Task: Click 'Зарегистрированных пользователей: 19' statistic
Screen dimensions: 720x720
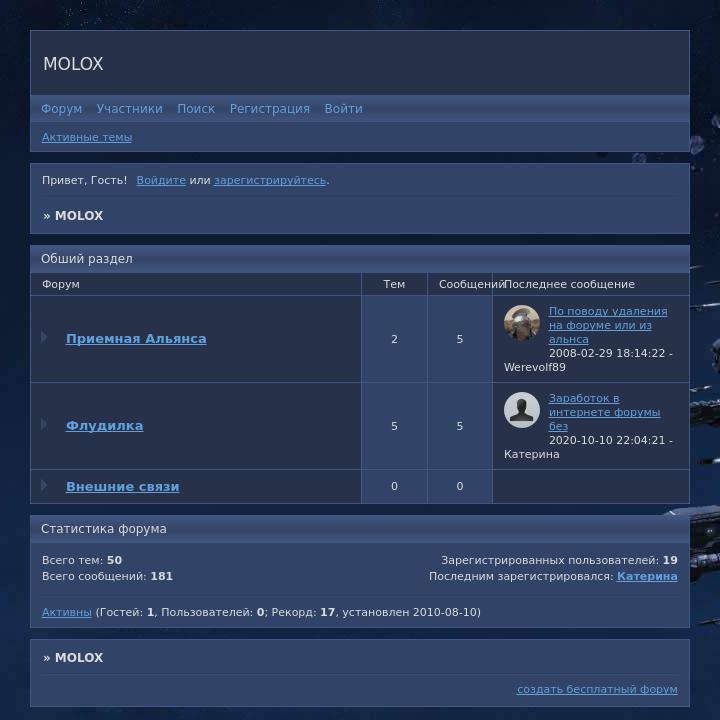Action: (559, 560)
